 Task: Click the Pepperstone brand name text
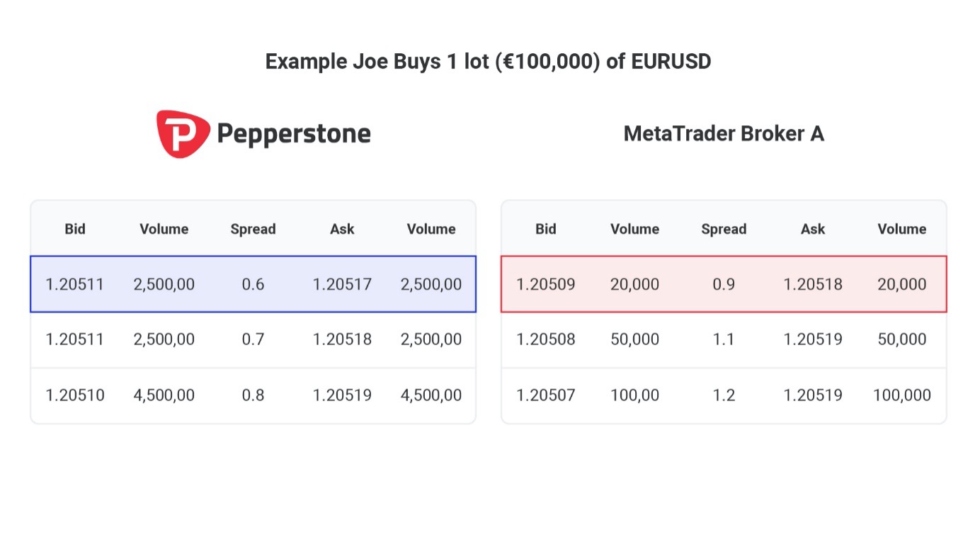[x=293, y=133]
